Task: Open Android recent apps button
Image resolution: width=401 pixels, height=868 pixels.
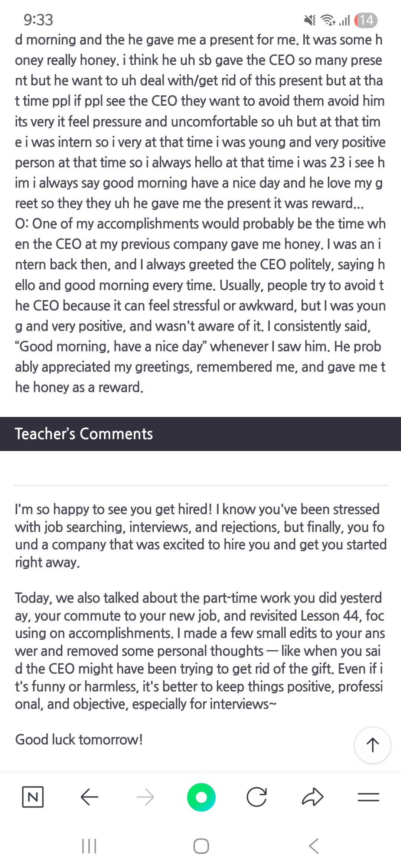Action: [x=89, y=846]
